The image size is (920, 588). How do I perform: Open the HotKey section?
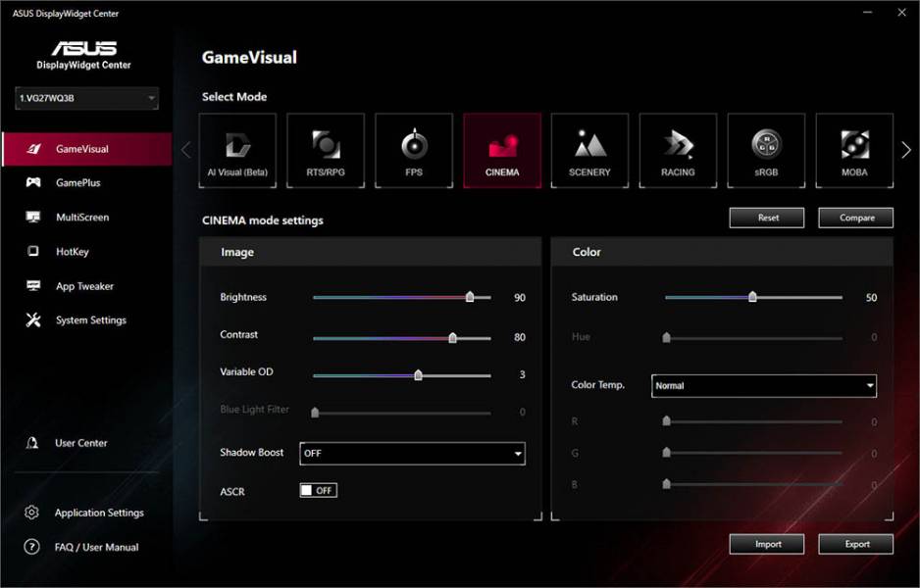pos(87,252)
